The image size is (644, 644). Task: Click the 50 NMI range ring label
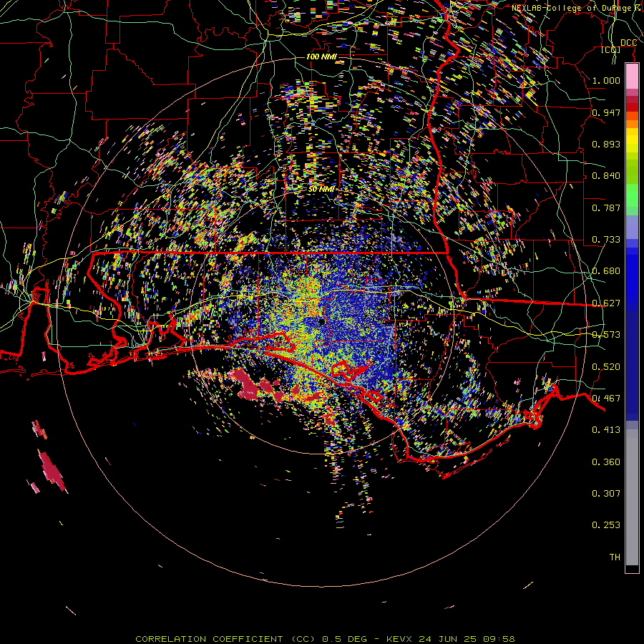tap(321, 189)
